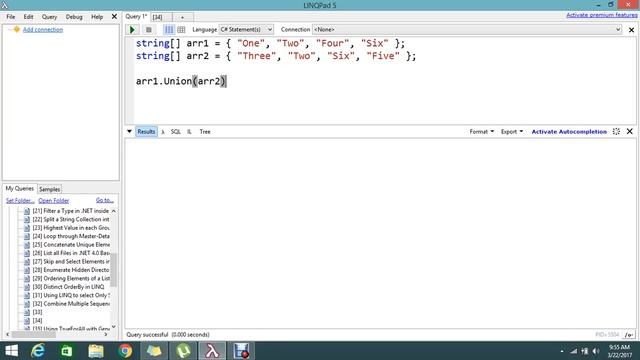Toggle full-screen results with the expand icon

(x=616, y=131)
